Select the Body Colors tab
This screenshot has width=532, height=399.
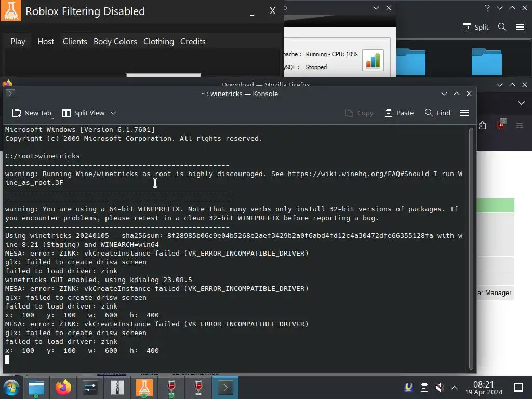[115, 42]
